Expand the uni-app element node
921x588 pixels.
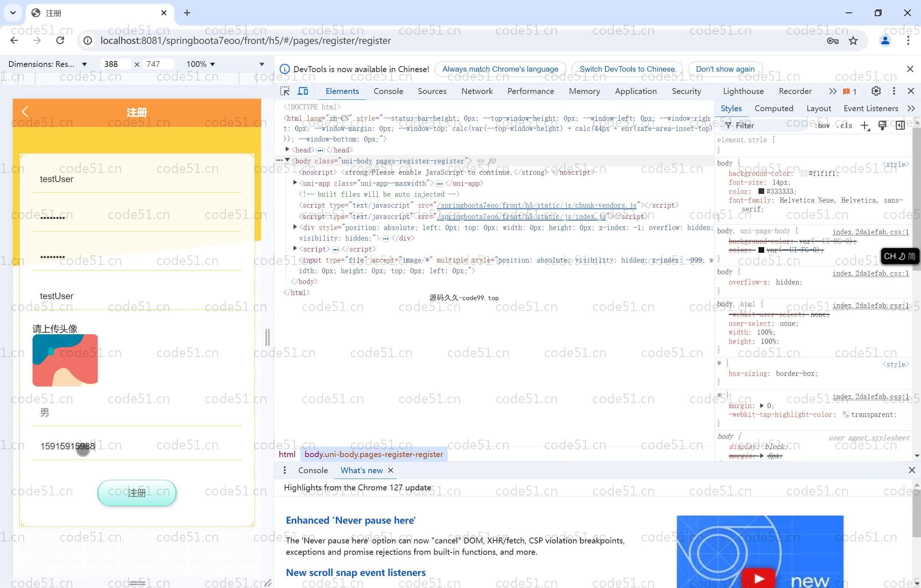coord(295,183)
